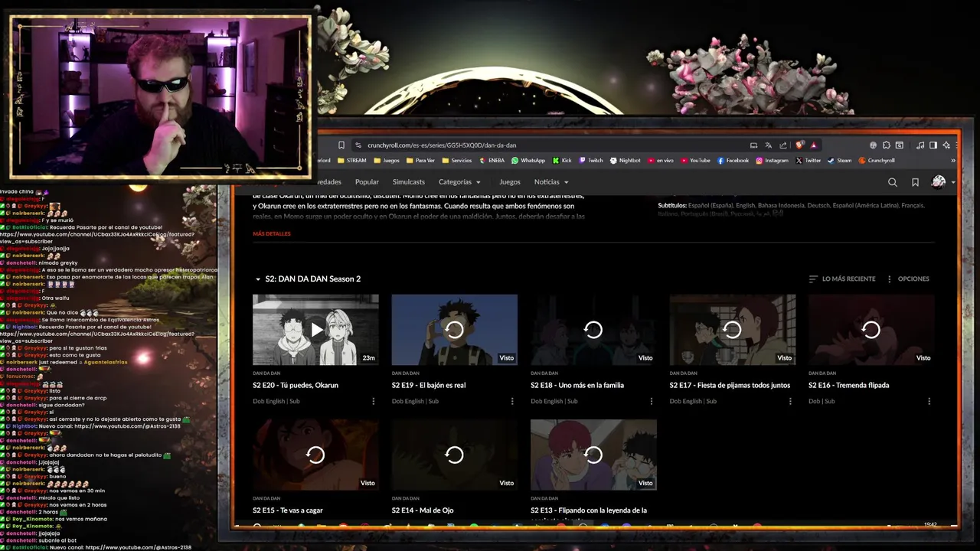Open the profile avatar account dropdown
The width and height of the screenshot is (980, 551).
click(942, 182)
